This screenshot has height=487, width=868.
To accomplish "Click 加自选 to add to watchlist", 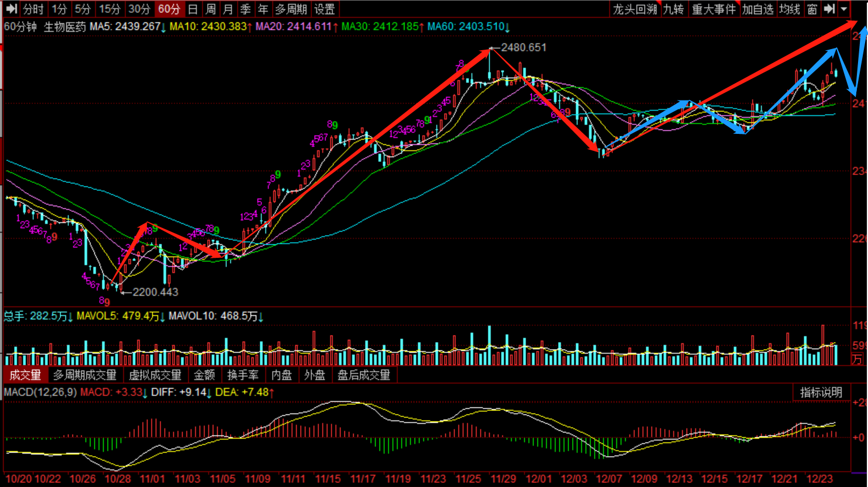I will click(x=758, y=9).
